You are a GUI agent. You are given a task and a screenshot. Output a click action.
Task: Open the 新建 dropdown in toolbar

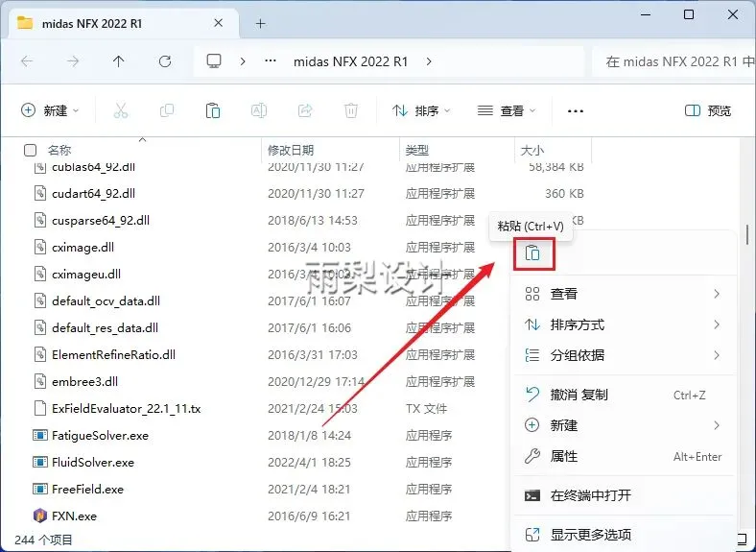50,110
